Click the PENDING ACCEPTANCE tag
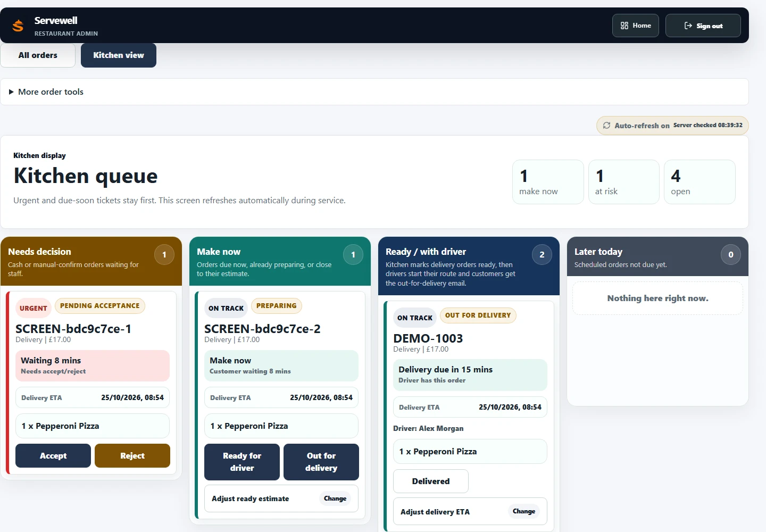The image size is (766, 532). click(x=100, y=306)
